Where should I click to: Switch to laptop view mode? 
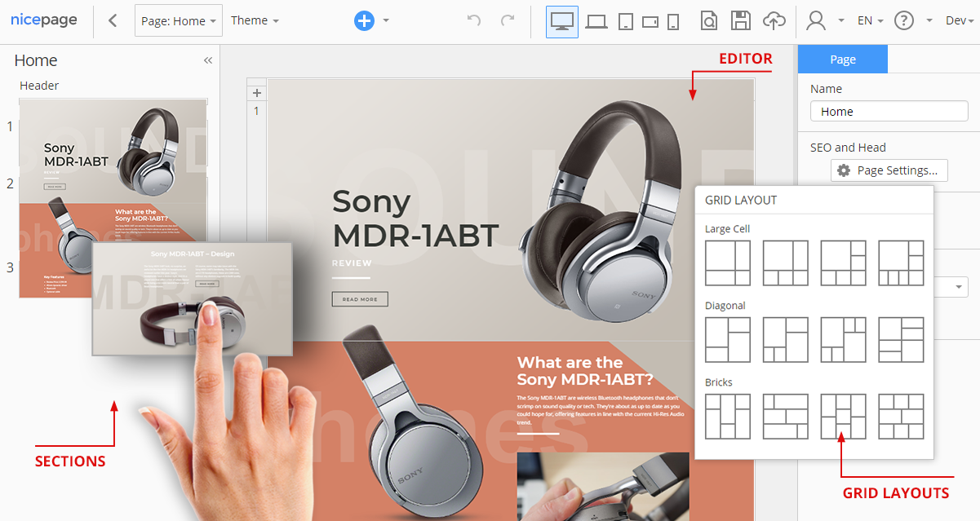pyautogui.click(x=596, y=22)
